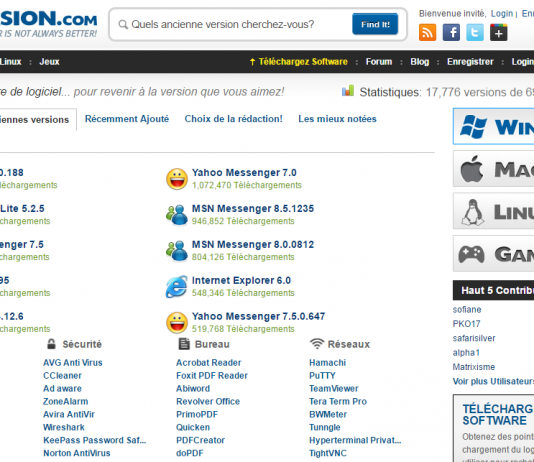This screenshot has width=534, height=462.
Task: Open the TightVNC link
Action: 328,453
